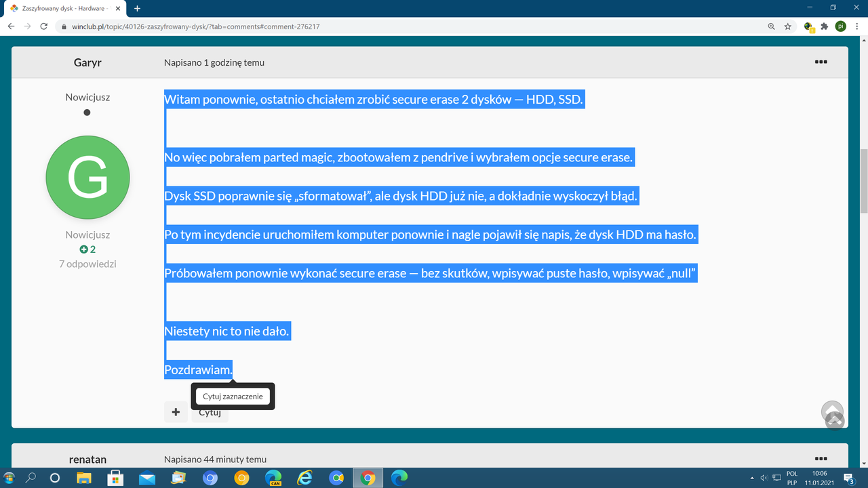Viewport: 868px width, 488px height.
Task: Go back to the previous page
Action: 11,26
